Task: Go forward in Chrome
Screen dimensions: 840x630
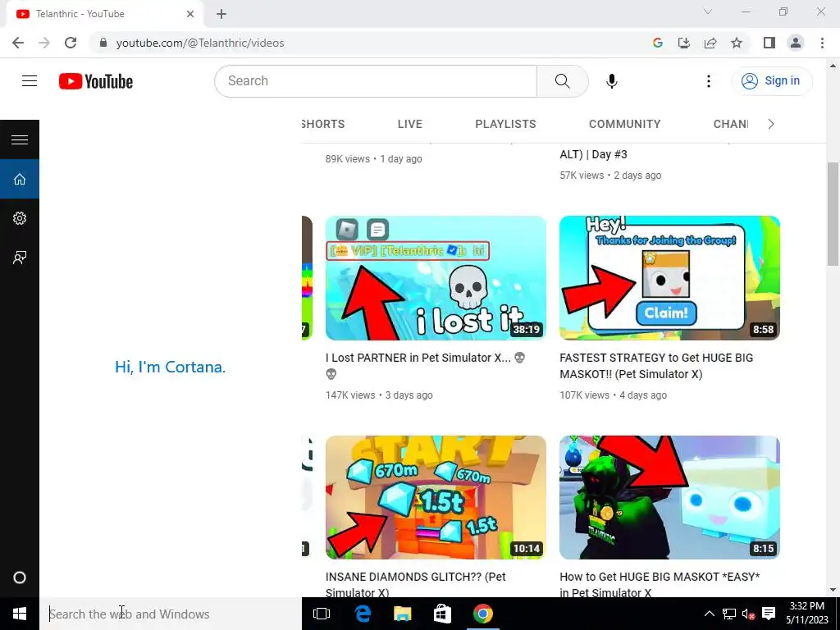Action: (44, 43)
